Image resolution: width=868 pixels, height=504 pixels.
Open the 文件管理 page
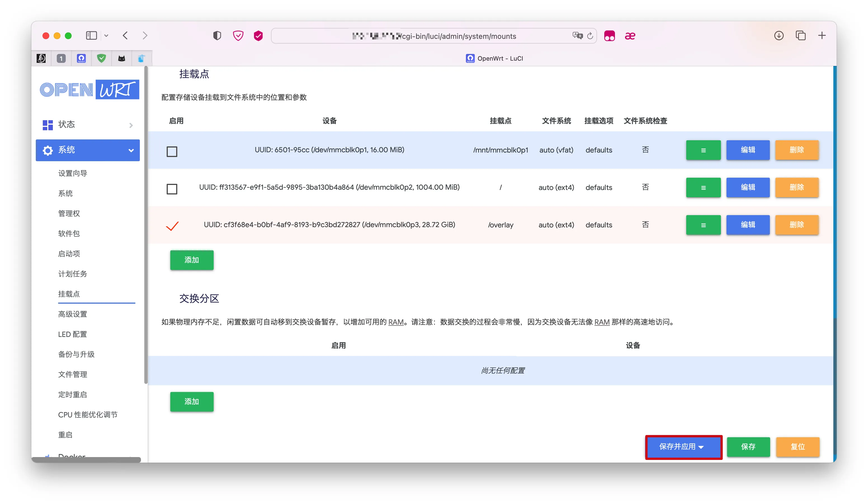72,374
